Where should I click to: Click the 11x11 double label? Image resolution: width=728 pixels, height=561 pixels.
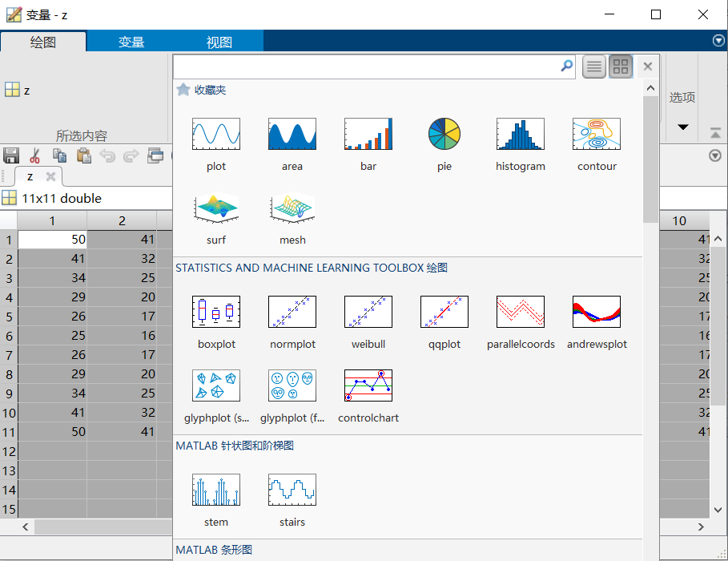tap(62, 199)
